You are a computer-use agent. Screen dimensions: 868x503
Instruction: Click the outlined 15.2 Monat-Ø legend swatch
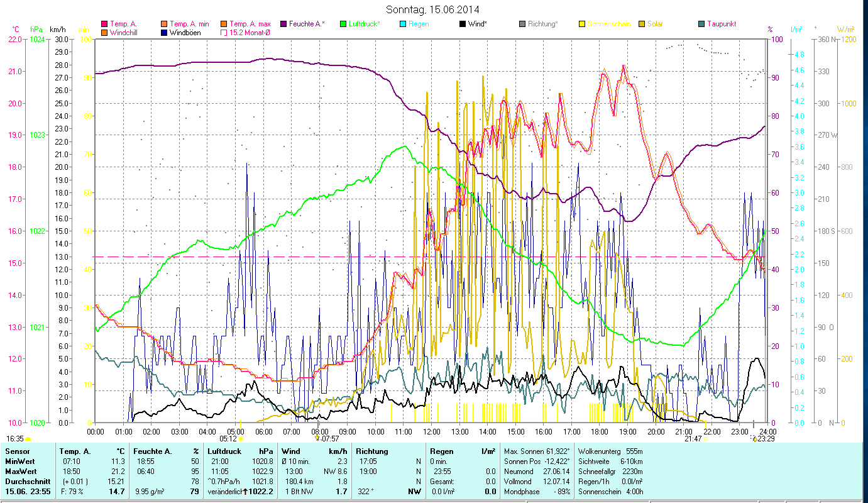click(224, 32)
